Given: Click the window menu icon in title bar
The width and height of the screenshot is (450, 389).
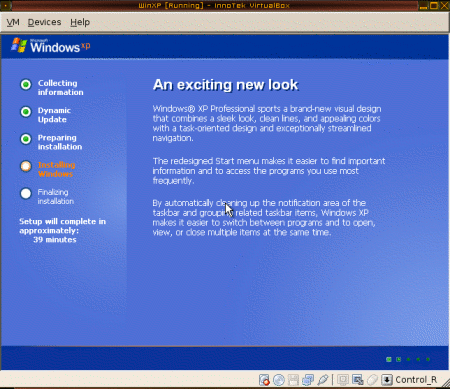Looking at the screenshot, I should [x=6, y=5].
